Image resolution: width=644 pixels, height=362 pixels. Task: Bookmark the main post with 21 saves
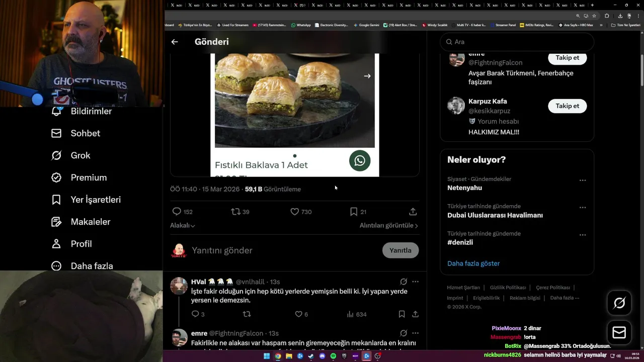(x=354, y=212)
